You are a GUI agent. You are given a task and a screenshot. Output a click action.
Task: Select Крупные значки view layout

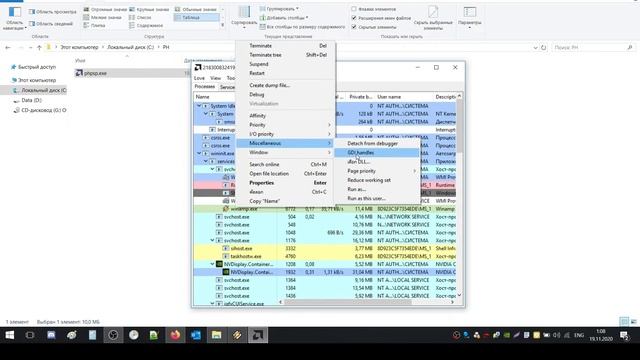click(149, 9)
